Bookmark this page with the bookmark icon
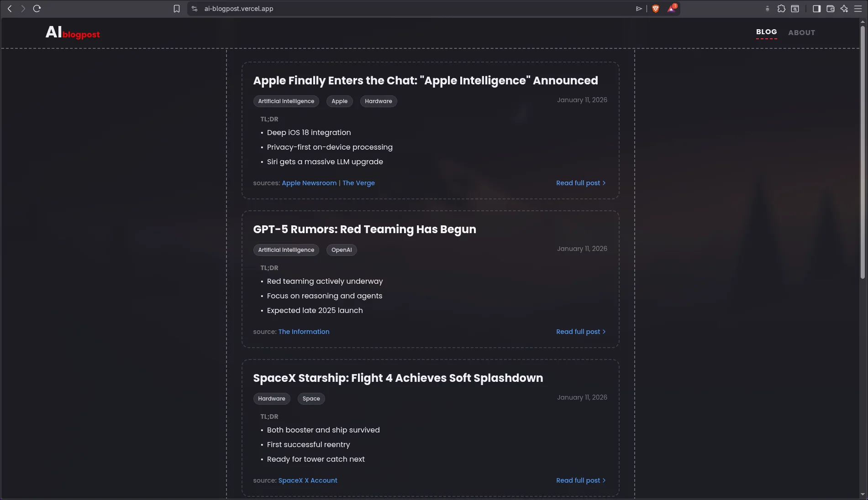The image size is (868, 500). click(x=177, y=9)
